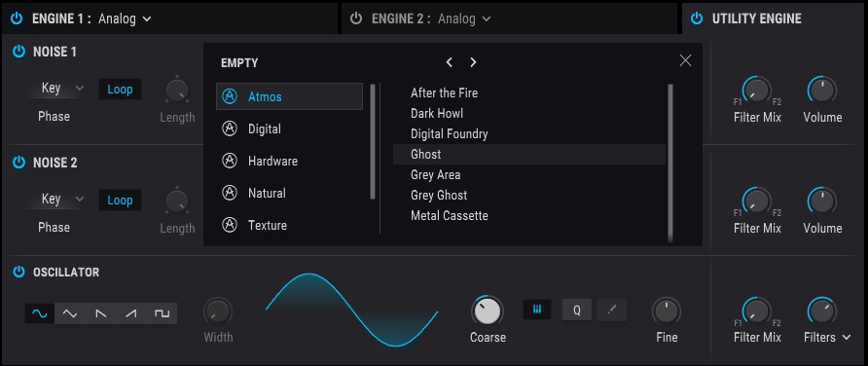The width and height of the screenshot is (868, 366).
Task: Select the square waveform icon
Action: point(162,313)
